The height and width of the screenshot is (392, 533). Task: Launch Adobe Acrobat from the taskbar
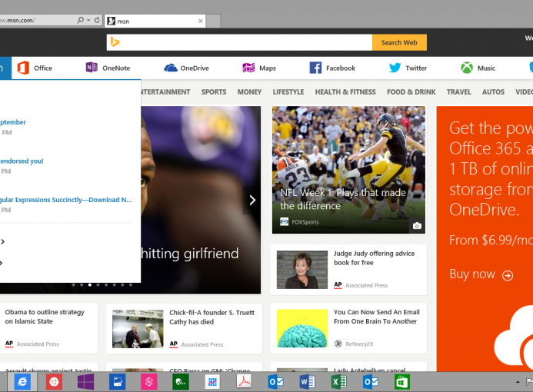tap(244, 381)
